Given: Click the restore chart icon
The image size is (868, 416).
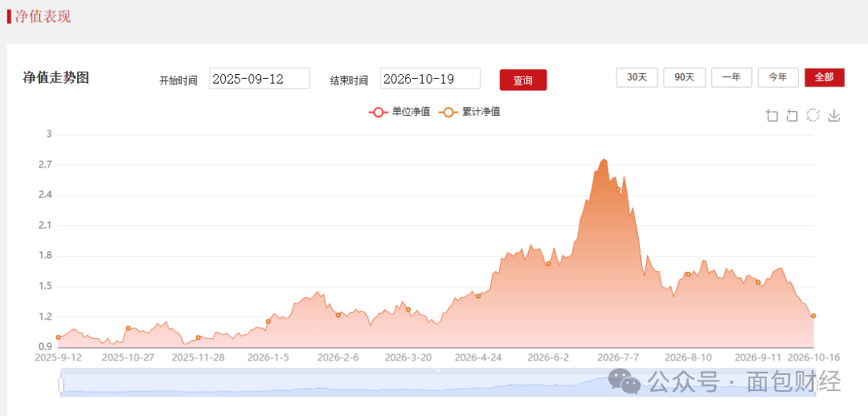Looking at the screenshot, I should (813, 115).
